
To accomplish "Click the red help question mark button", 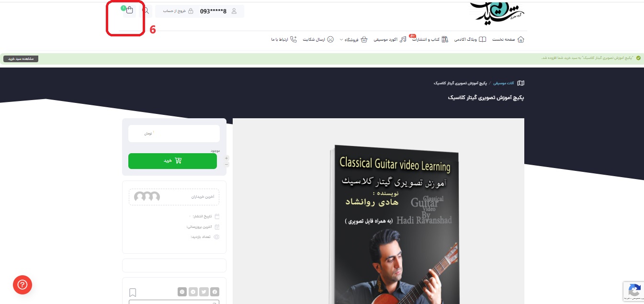I will point(22,284).
